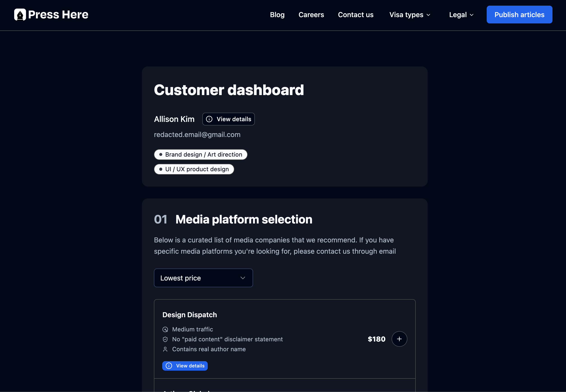This screenshot has width=566, height=392.
Task: Open the Contact us link
Action: coord(356,15)
